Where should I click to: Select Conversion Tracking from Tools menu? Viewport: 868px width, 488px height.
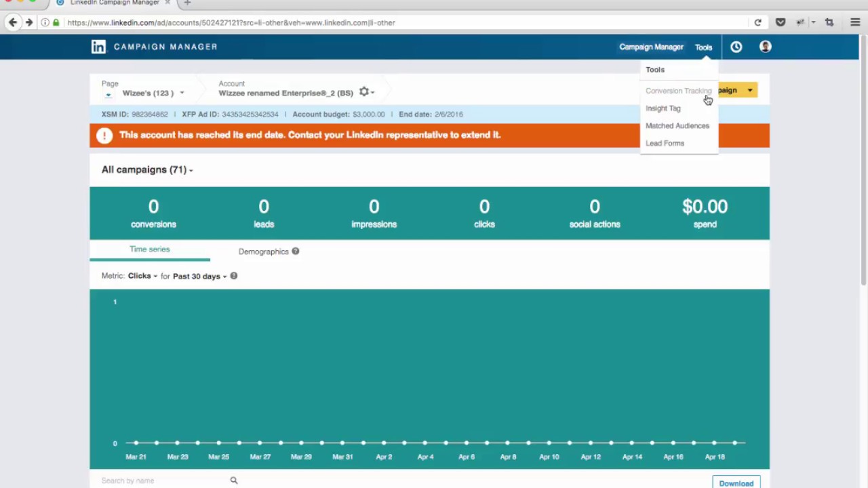(x=678, y=91)
